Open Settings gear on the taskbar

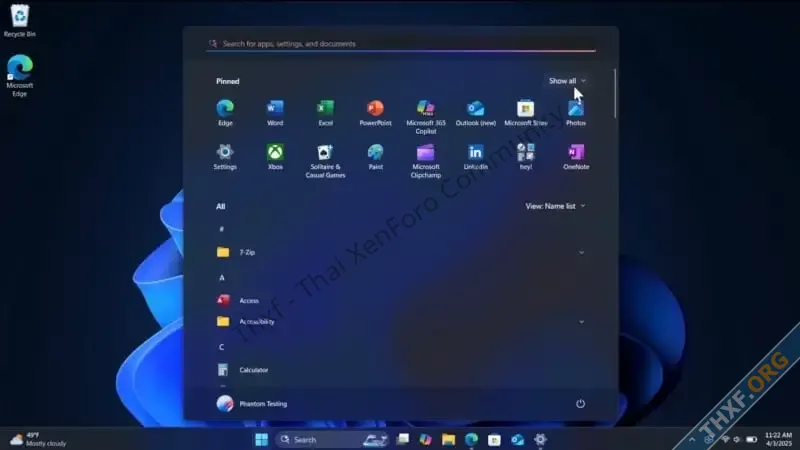point(540,439)
